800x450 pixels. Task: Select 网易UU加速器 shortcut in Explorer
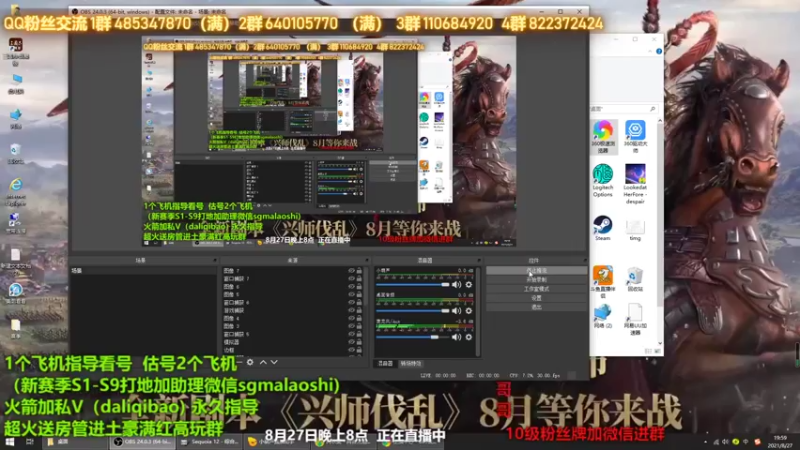pos(635,319)
